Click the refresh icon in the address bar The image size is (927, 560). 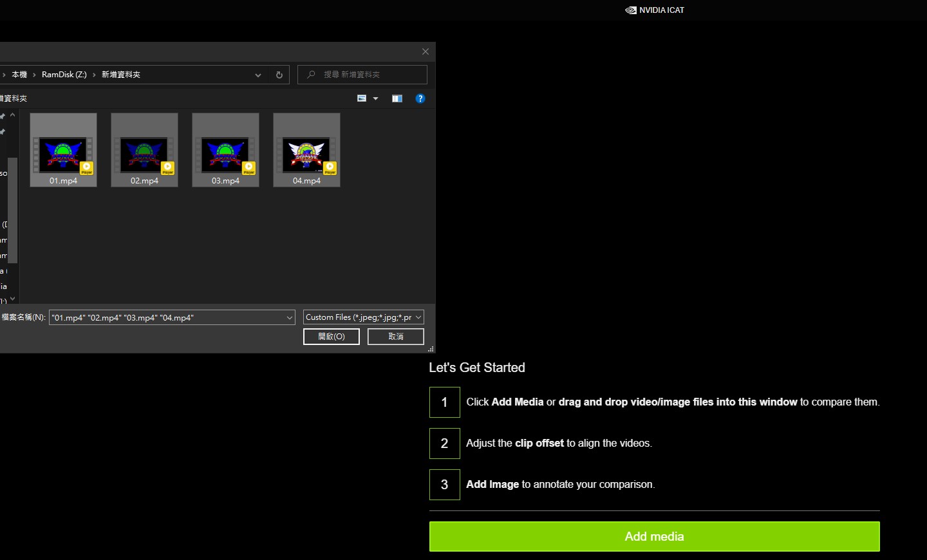(279, 75)
